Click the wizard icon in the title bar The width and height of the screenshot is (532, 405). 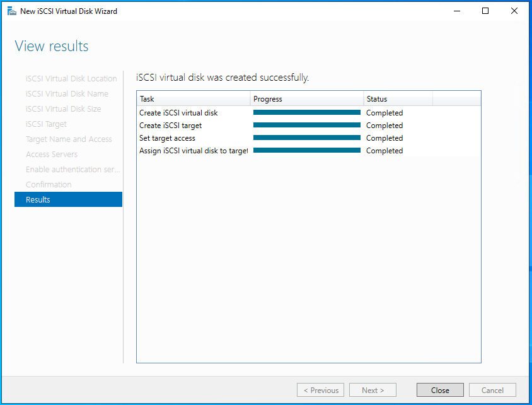click(x=11, y=11)
